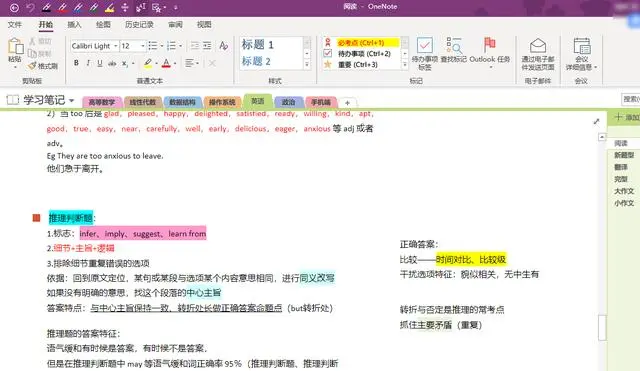Open the 操作系统 section tab
The height and width of the screenshot is (371, 640).
[222, 102]
